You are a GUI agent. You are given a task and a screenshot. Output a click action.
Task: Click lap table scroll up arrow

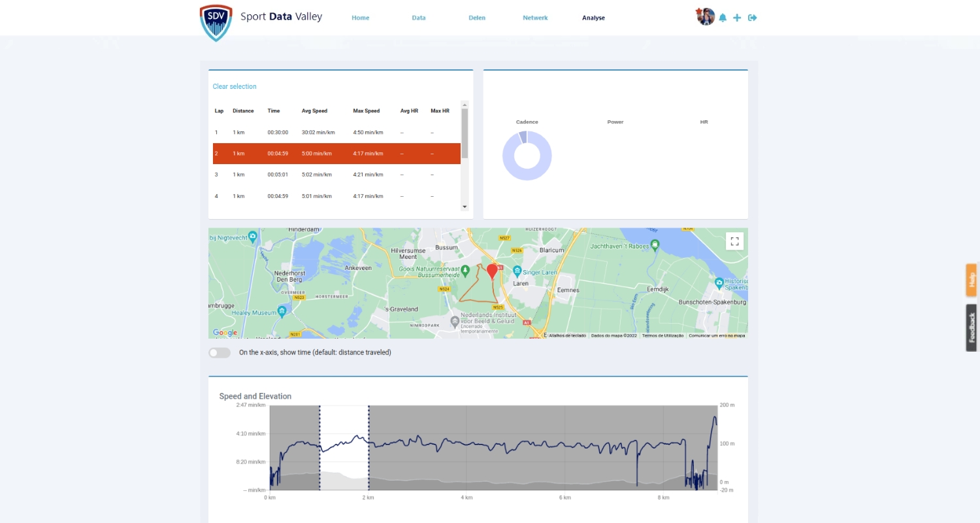pos(465,104)
